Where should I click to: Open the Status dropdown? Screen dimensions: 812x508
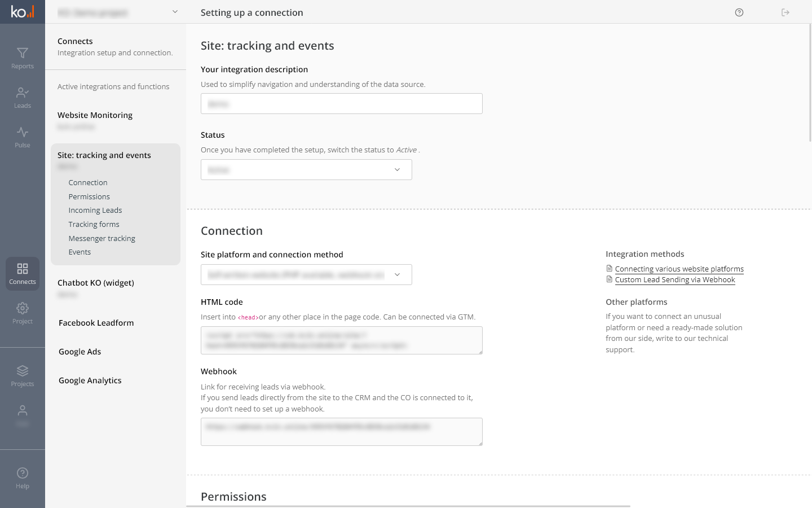click(306, 170)
